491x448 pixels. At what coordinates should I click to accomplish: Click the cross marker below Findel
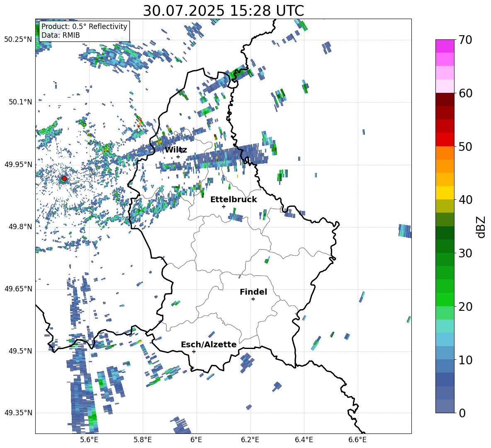click(x=253, y=299)
